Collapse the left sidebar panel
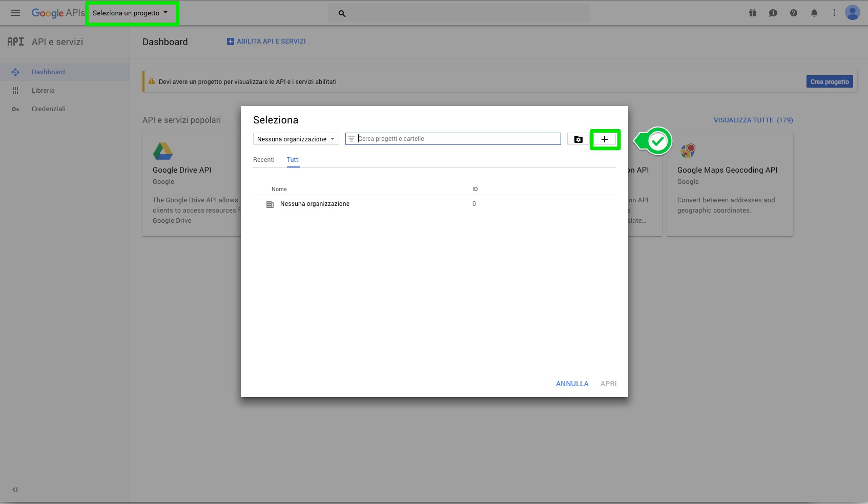This screenshot has height=504, width=868. coord(15,490)
